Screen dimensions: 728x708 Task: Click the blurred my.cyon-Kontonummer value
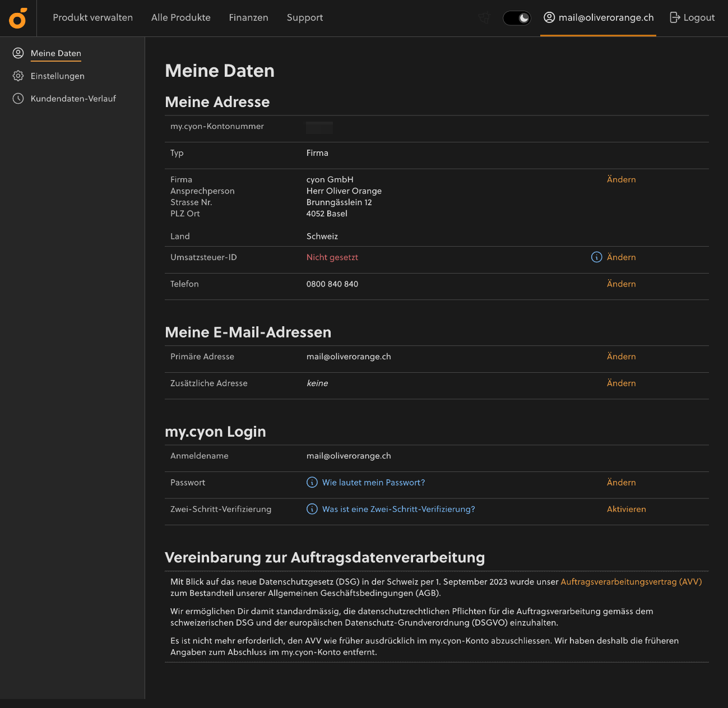coord(319,128)
